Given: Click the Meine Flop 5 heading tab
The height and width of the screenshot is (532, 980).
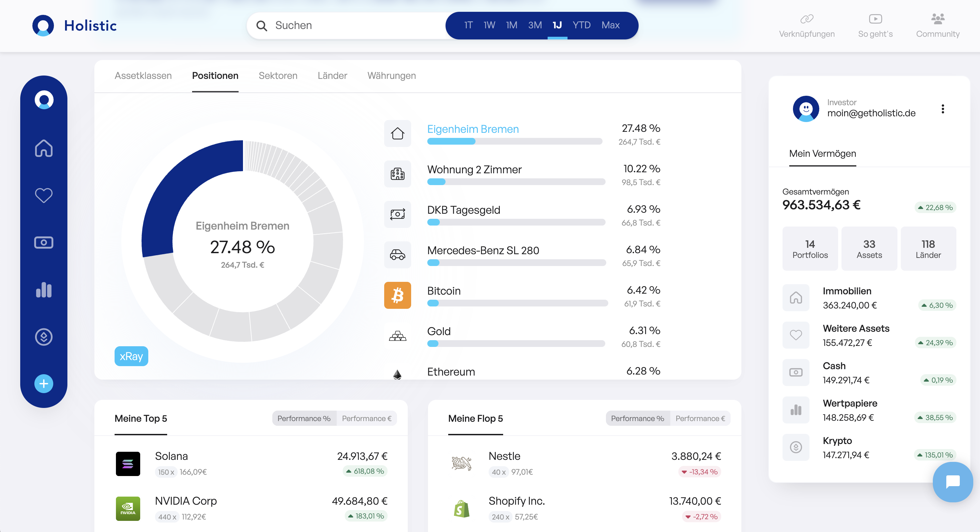Looking at the screenshot, I should click(x=476, y=419).
